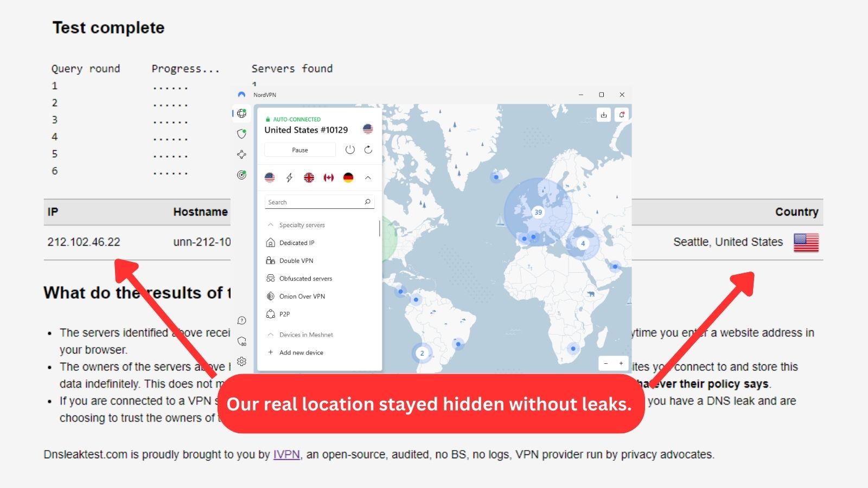868x488 pixels.
Task: Click the plus icon beside Add new device
Action: coord(271,352)
